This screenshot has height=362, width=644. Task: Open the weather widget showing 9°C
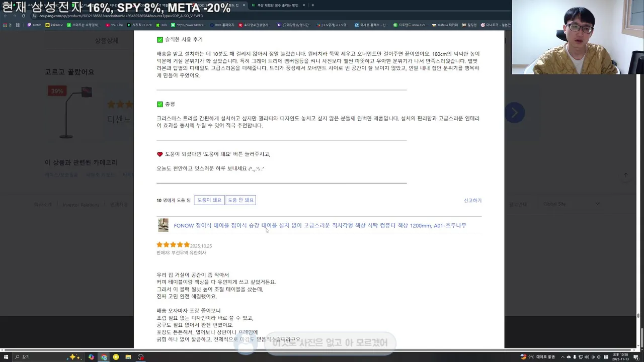point(538,357)
